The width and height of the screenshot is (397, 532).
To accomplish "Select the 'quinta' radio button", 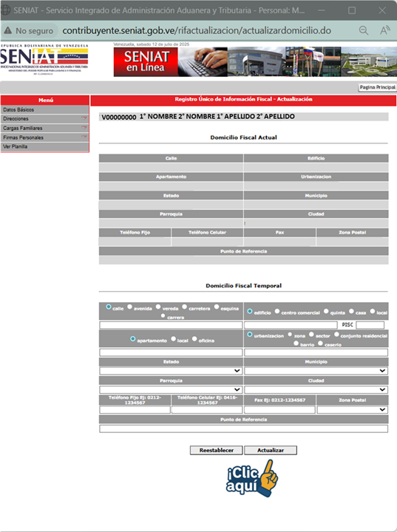I will coord(326,311).
